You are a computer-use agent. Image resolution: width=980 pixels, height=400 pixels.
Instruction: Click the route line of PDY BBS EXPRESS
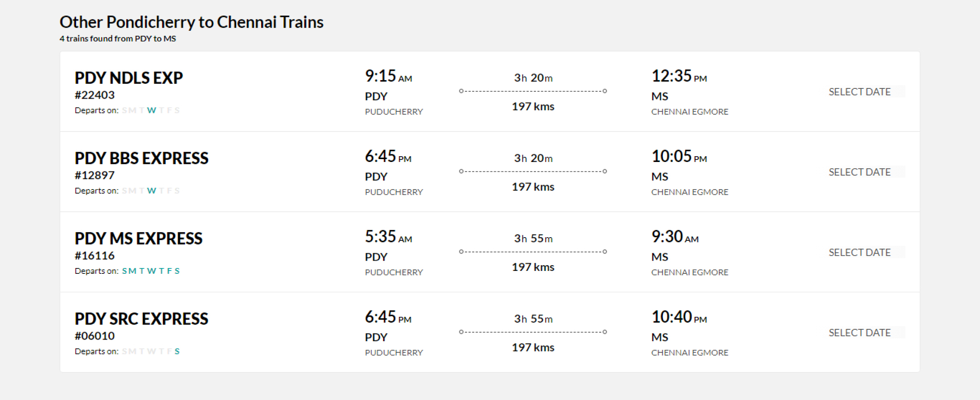533,171
